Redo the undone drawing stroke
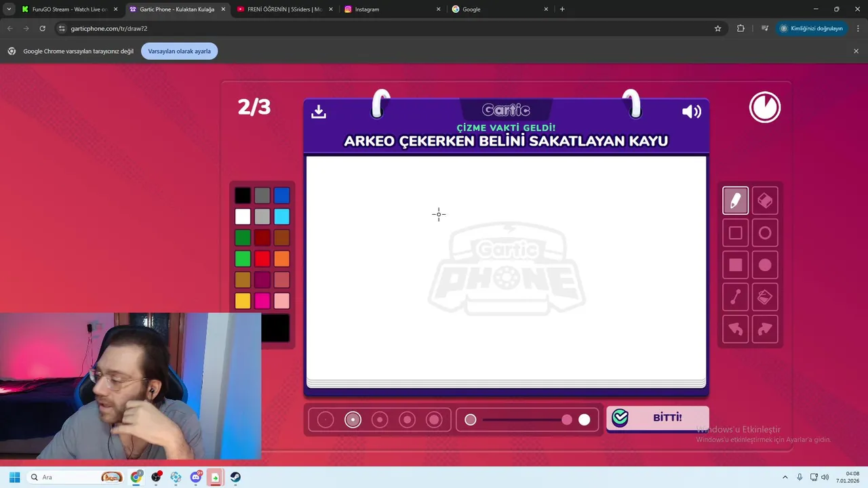 [x=765, y=329]
